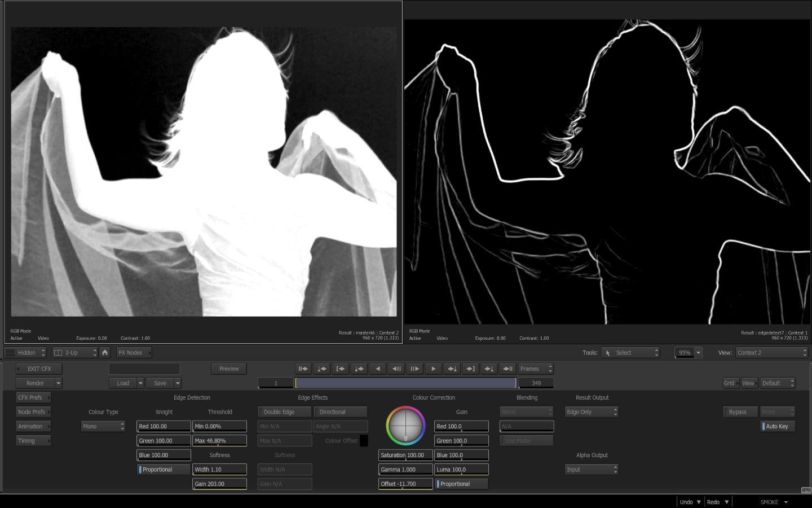The width and height of the screenshot is (812, 508).
Task: Switch to the Animation tab
Action: (33, 426)
